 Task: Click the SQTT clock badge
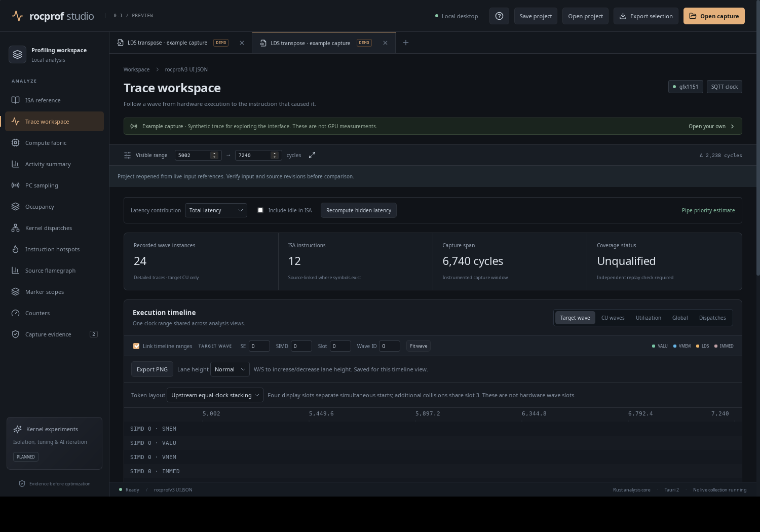click(725, 87)
